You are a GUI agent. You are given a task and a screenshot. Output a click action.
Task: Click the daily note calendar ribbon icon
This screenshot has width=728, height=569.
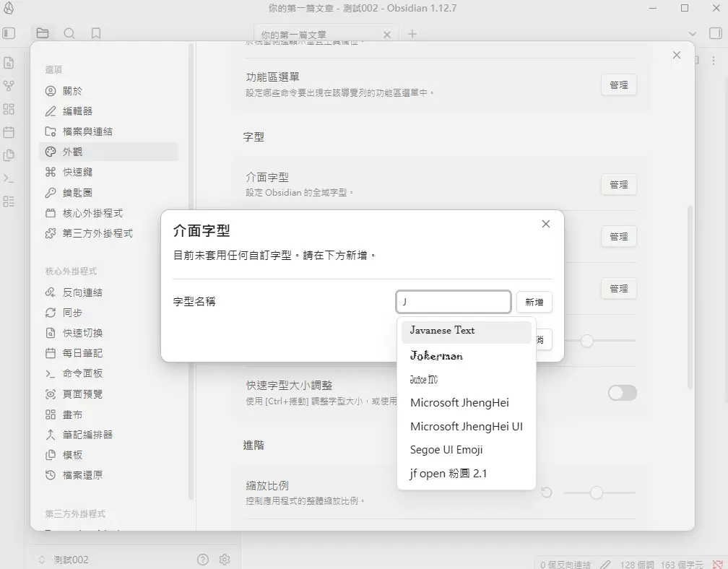[x=9, y=132]
